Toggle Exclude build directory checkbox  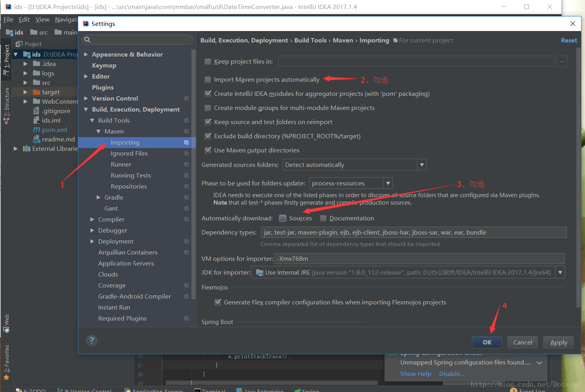(208, 136)
